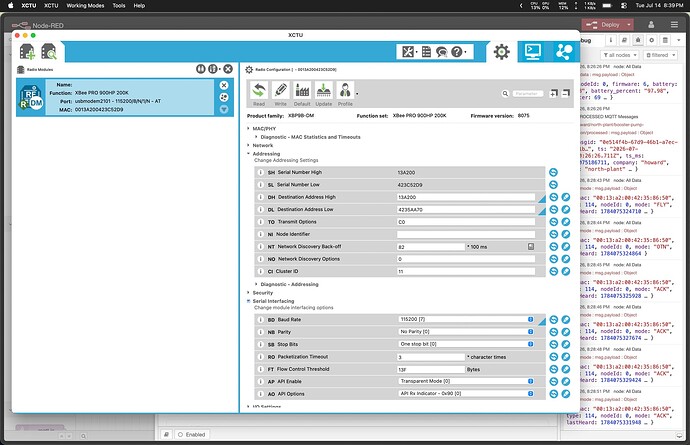This screenshot has height=445, width=690.
Task: Click the date and time in menu bar
Action: click(x=659, y=6)
